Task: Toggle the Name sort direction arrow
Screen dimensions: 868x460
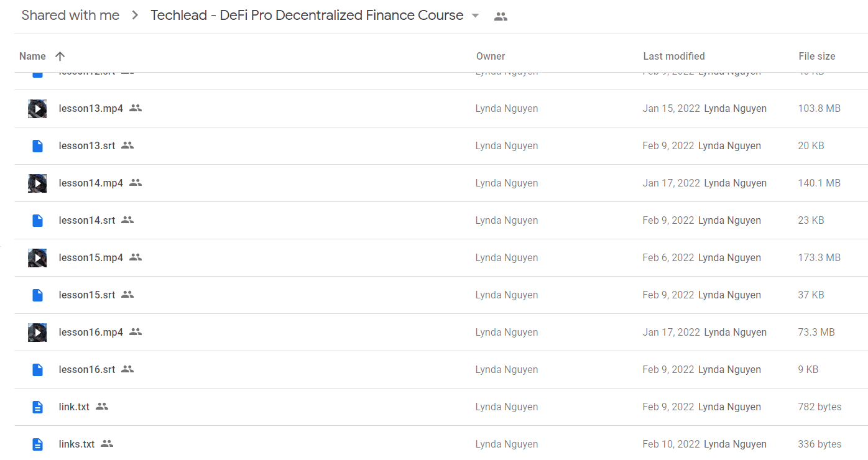Action: coord(60,56)
